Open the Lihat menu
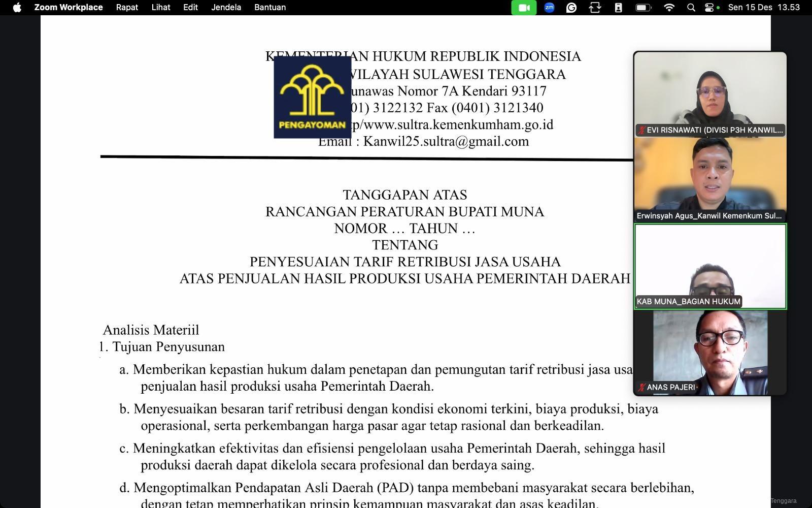The image size is (812, 508). 160,8
